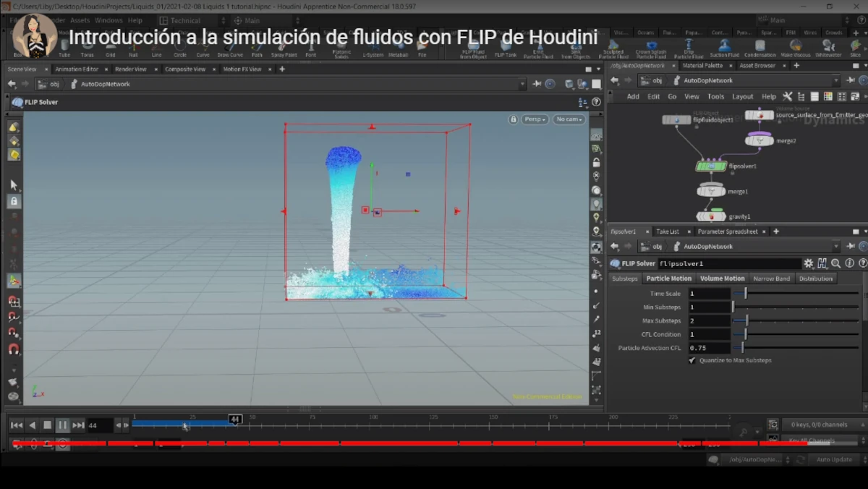The width and height of the screenshot is (868, 489).
Task: Select the Circle shelf tool
Action: tap(180, 49)
